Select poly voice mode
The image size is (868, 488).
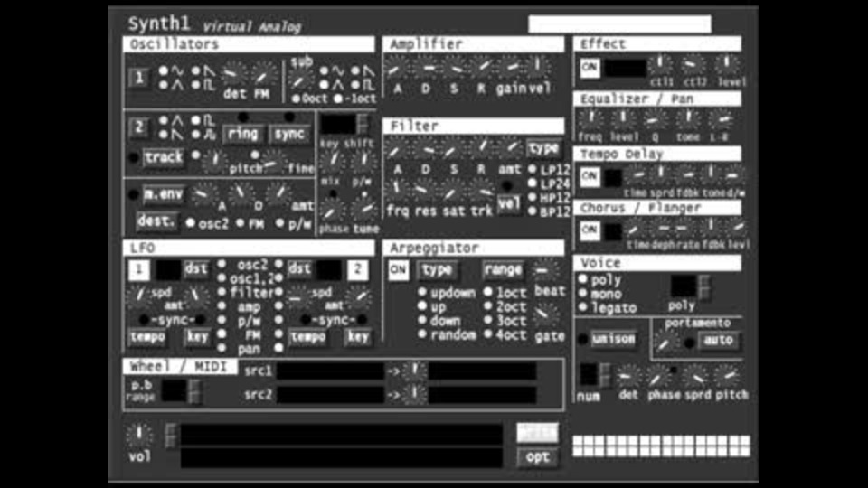pyautogui.click(x=583, y=279)
